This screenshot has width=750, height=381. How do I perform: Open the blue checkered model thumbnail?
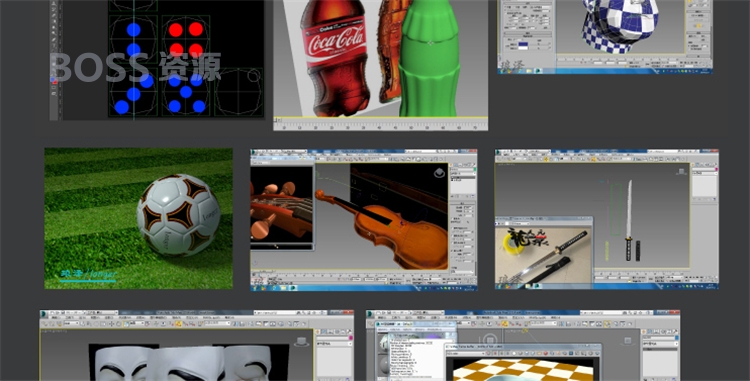click(605, 37)
